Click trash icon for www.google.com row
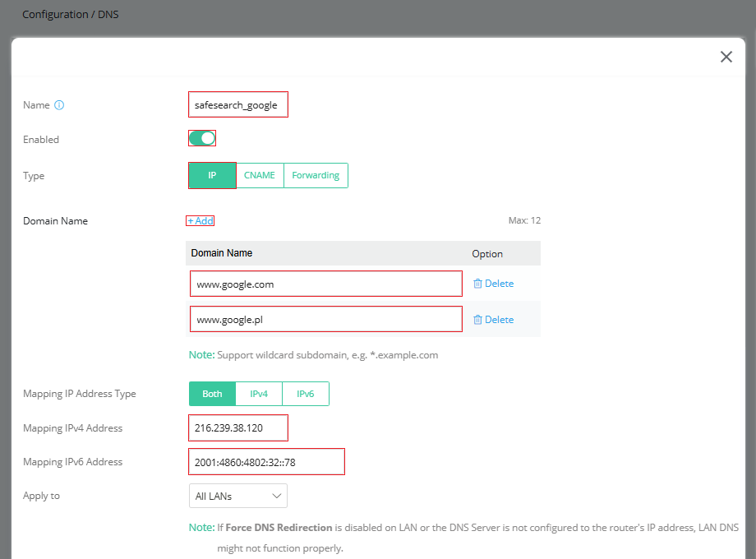Viewport: 756px width, 559px height. [477, 284]
